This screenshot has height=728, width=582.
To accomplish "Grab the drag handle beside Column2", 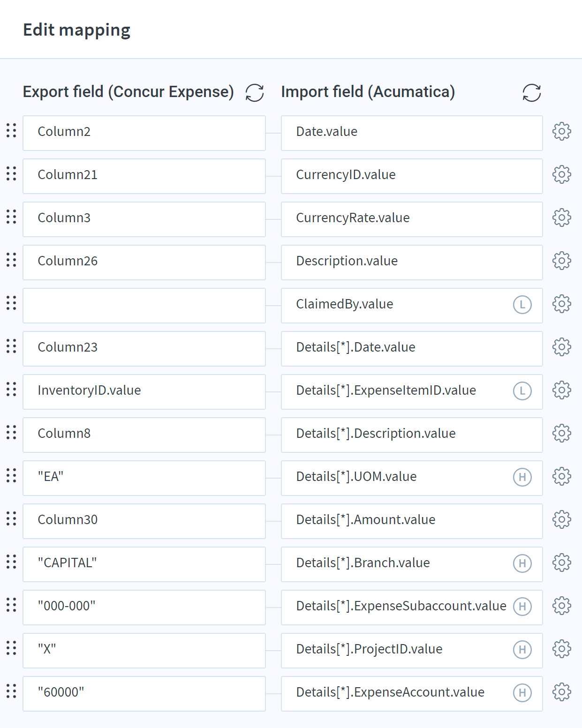I will click(x=11, y=131).
